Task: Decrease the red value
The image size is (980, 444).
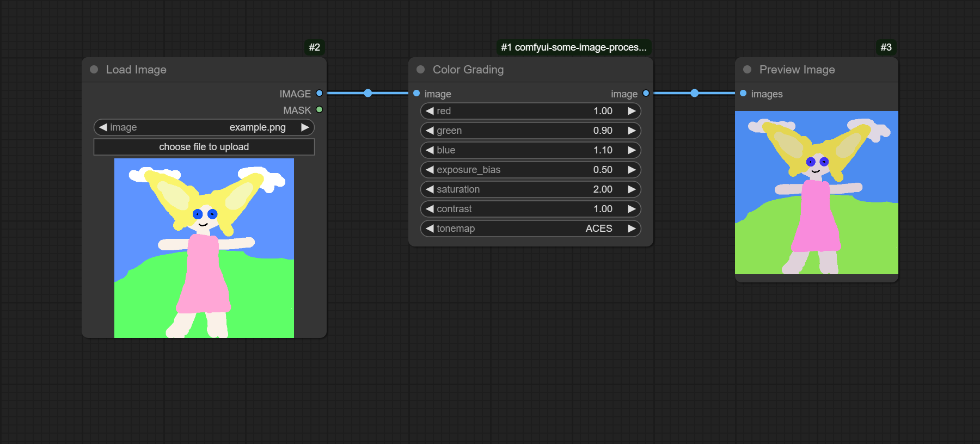Action: [x=430, y=111]
